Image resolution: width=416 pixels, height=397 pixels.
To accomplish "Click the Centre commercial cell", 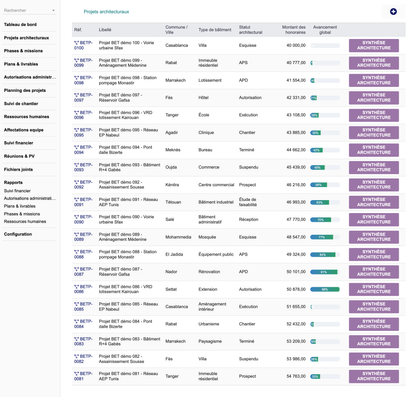I will coord(216,185).
